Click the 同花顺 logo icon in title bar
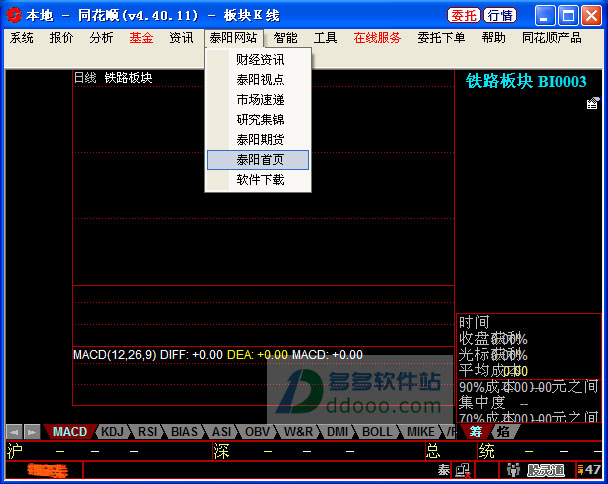Screen dimensions: 608x484 coord(14,16)
